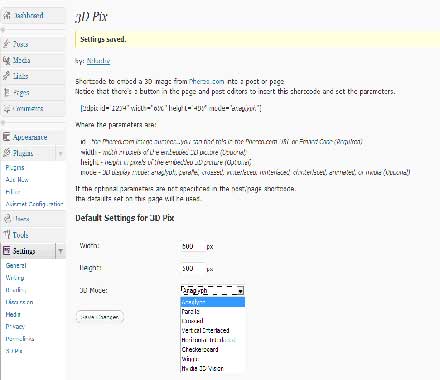Open Add New under Plugins menu
The image size is (440, 380).
(17, 180)
